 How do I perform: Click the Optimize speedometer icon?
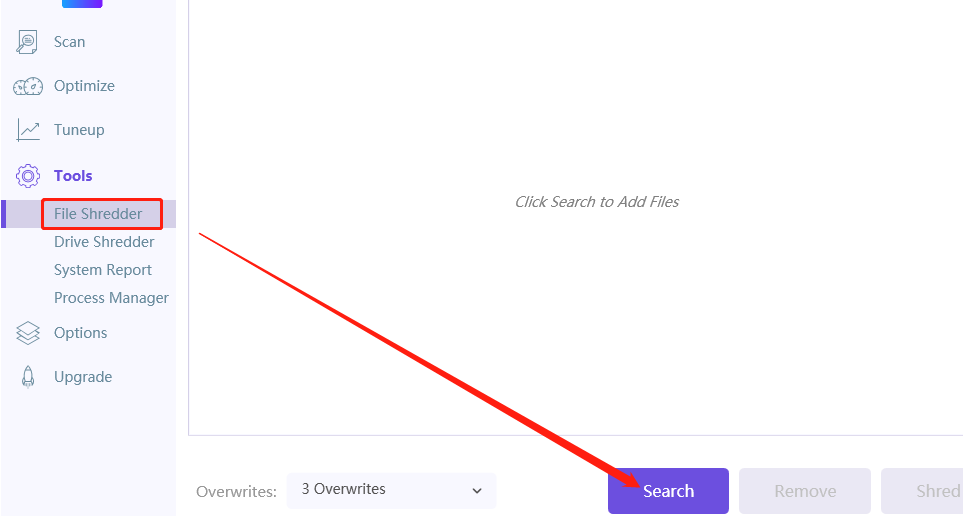click(x=27, y=86)
